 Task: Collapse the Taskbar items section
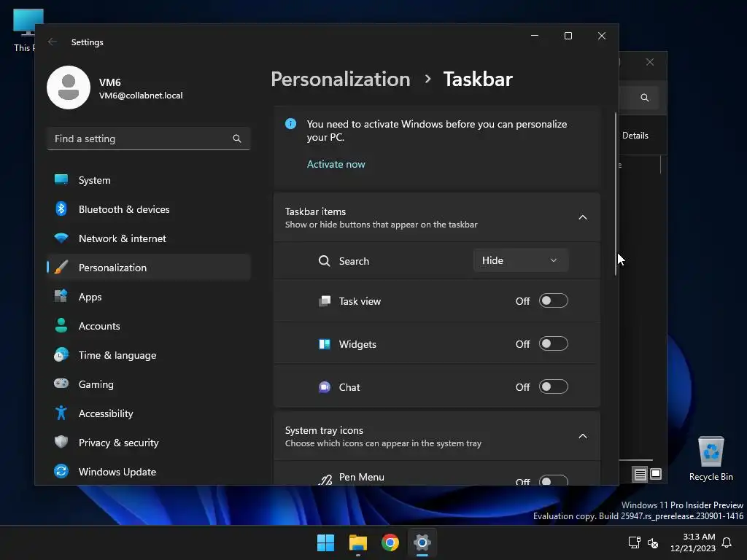[583, 217]
